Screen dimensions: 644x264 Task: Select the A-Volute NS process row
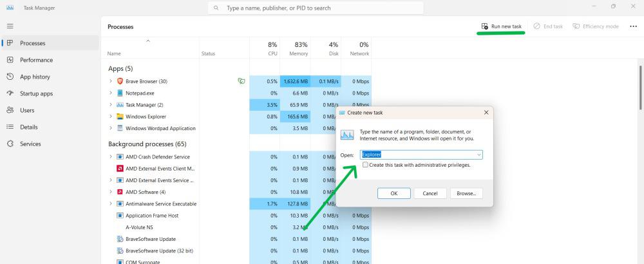pos(236,227)
